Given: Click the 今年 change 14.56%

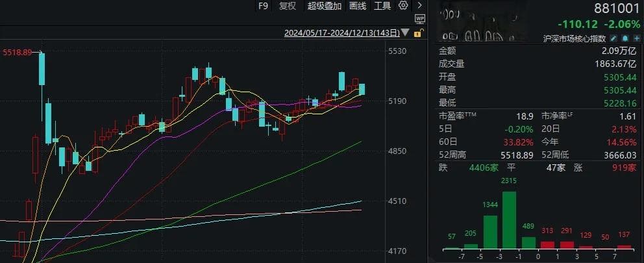Looking at the screenshot, I should [x=622, y=142].
